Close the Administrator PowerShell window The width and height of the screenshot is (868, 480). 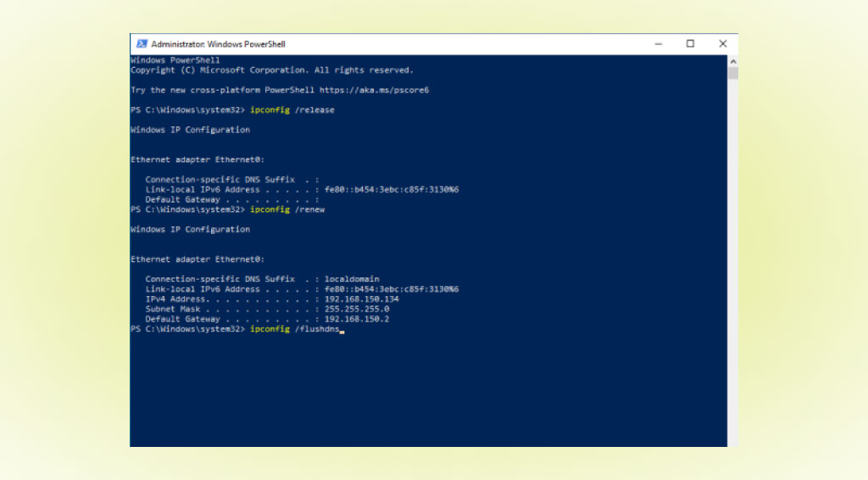click(722, 44)
